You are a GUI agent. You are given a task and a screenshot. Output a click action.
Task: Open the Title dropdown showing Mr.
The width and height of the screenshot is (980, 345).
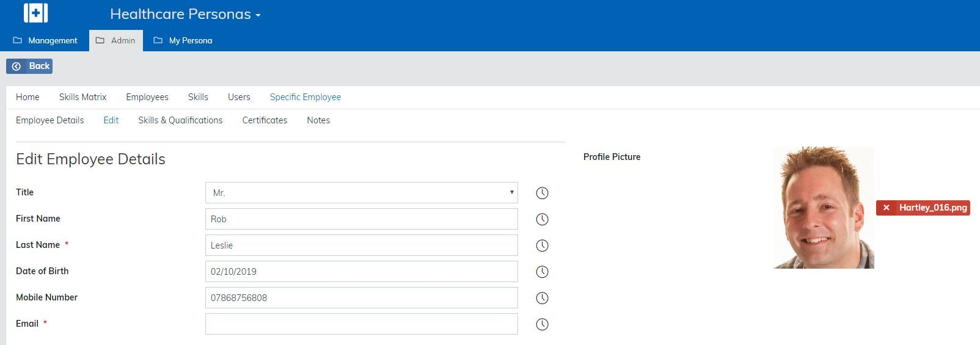[361, 193]
